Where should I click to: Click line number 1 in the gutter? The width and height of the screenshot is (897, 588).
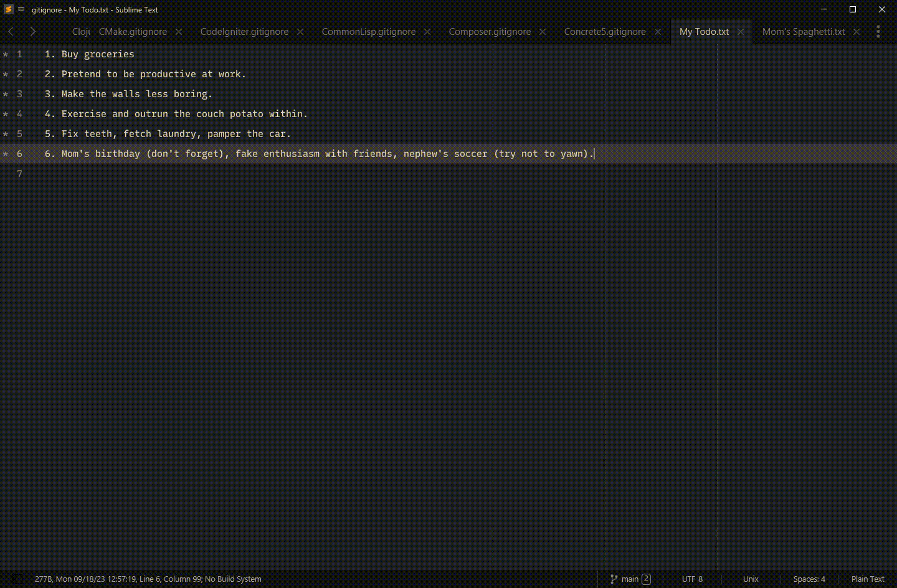click(x=19, y=54)
